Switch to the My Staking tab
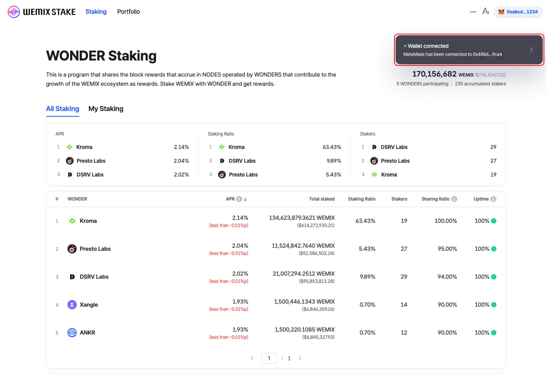Image resolution: width=552 pixels, height=392 pixels. (106, 109)
